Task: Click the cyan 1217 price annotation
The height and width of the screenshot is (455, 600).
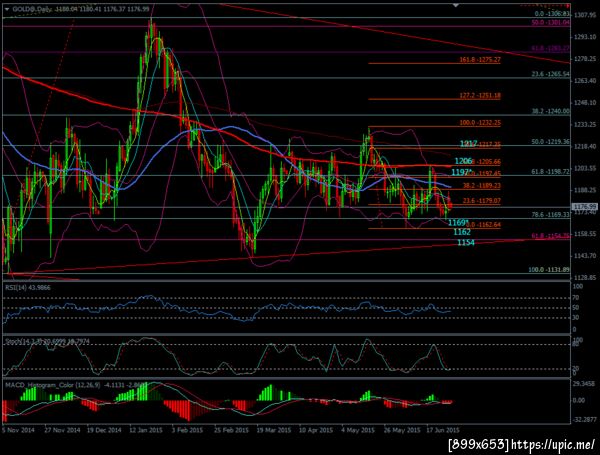Action: (468, 144)
